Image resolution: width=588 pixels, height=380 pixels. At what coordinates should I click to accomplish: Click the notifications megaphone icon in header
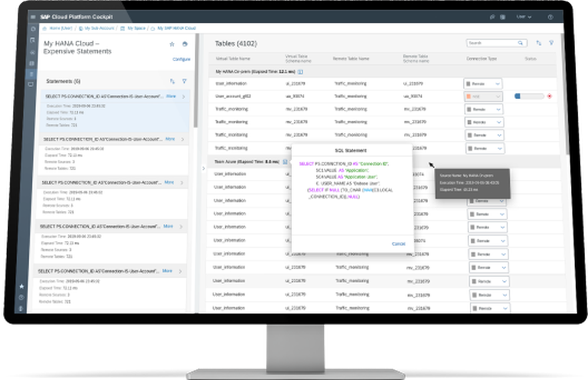(492, 17)
